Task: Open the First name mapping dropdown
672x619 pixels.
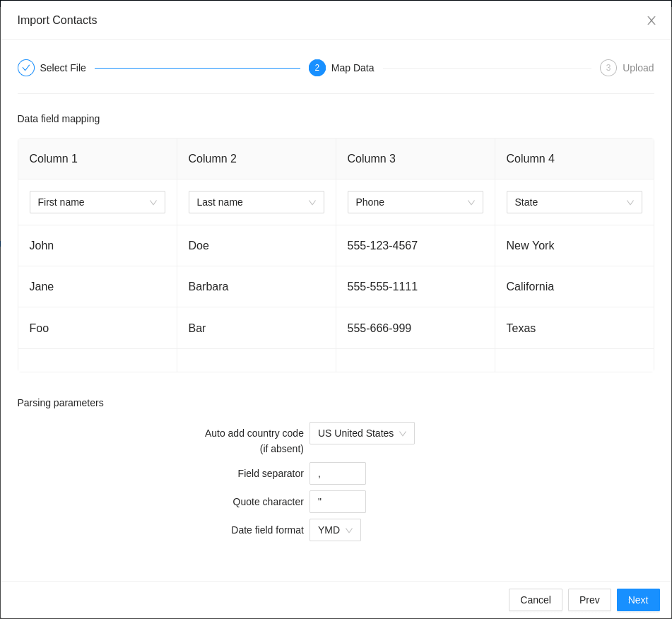Action: pos(98,202)
